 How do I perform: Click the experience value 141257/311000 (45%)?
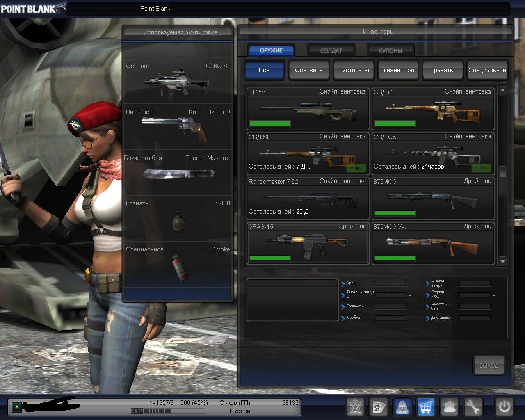(178, 403)
